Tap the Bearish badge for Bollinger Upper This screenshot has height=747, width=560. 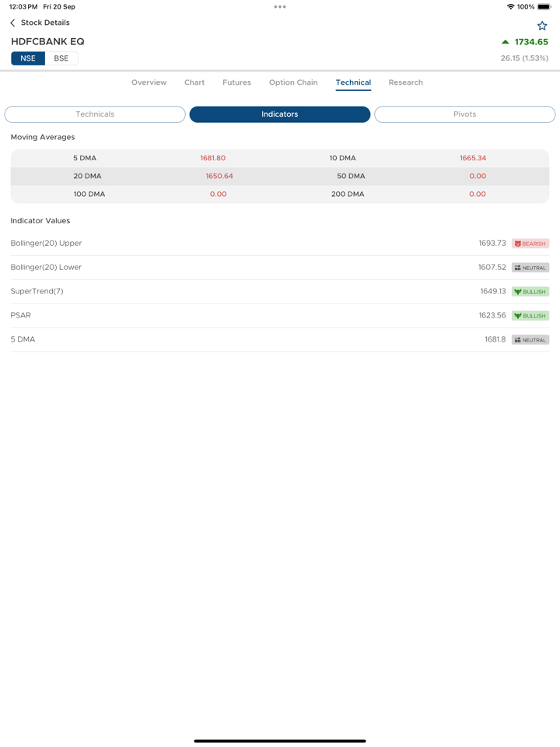point(530,244)
